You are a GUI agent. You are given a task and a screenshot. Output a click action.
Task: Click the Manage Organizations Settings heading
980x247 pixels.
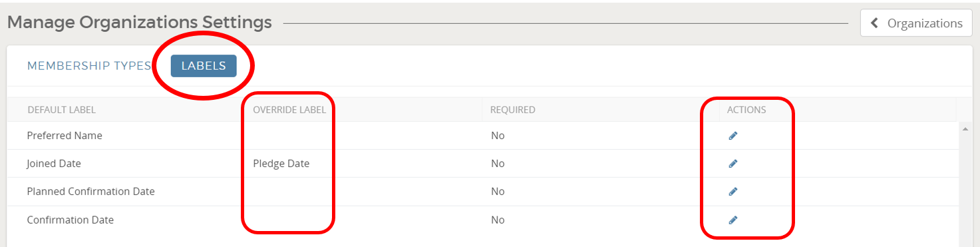click(x=139, y=23)
